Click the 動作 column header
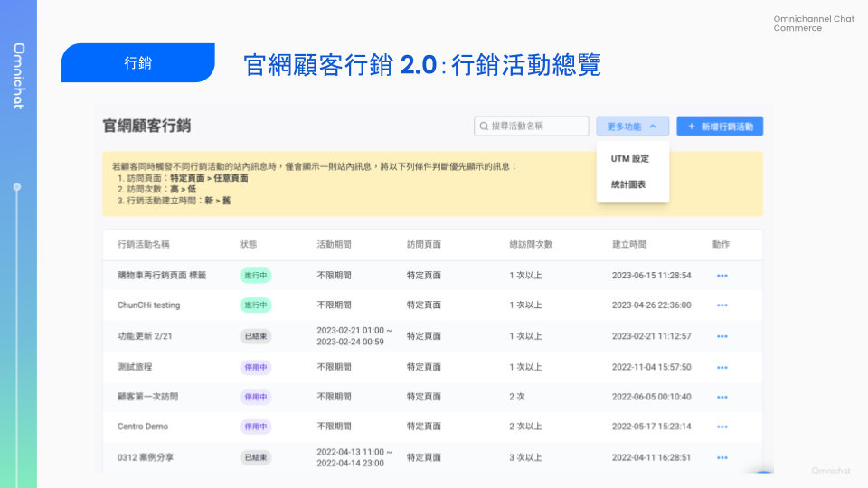The image size is (868, 488). 721,245
